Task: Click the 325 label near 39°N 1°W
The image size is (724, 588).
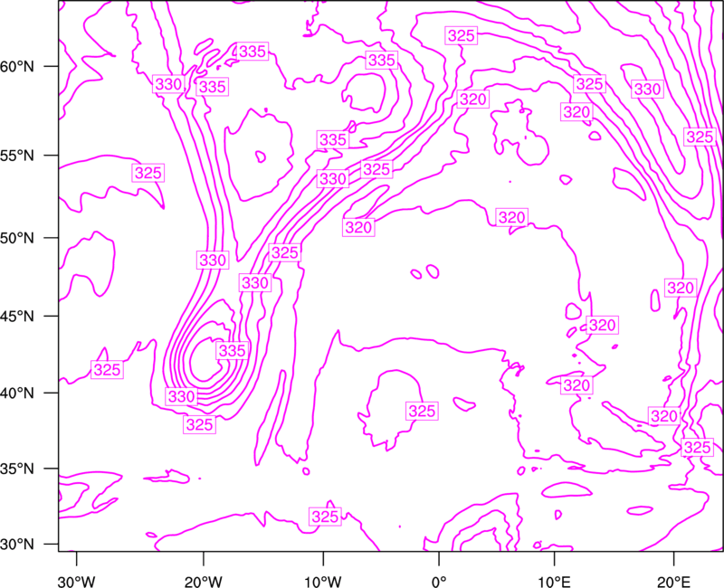Action: [422, 412]
